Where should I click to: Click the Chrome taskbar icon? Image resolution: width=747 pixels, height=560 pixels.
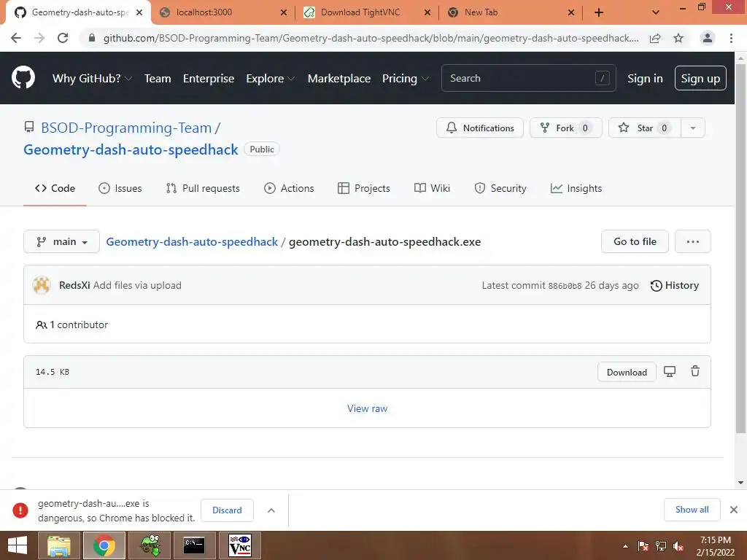click(x=104, y=545)
